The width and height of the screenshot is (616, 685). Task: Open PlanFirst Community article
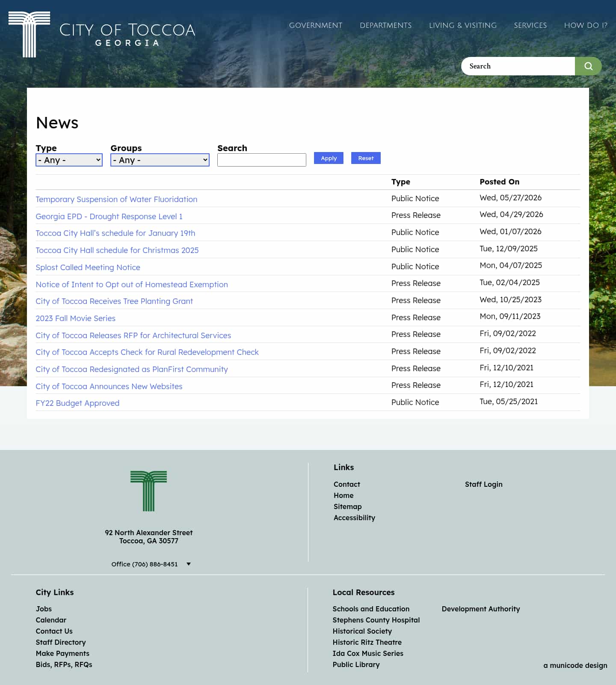[x=132, y=369]
